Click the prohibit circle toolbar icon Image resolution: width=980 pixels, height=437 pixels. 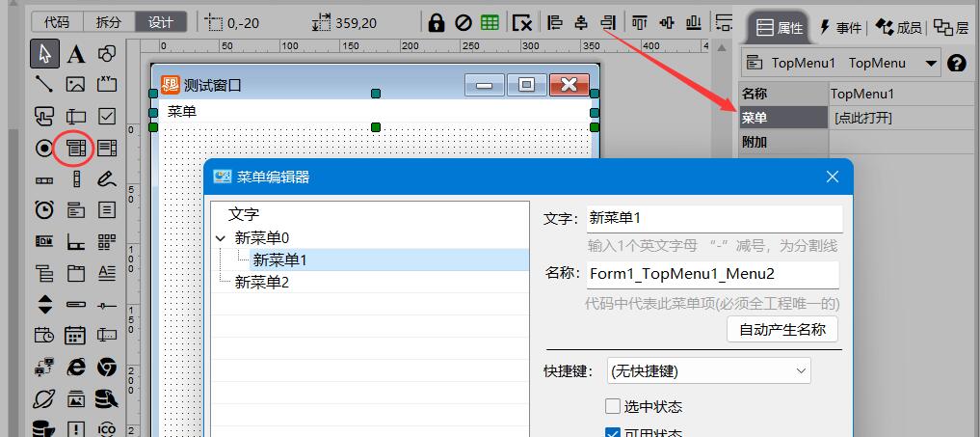tap(464, 23)
